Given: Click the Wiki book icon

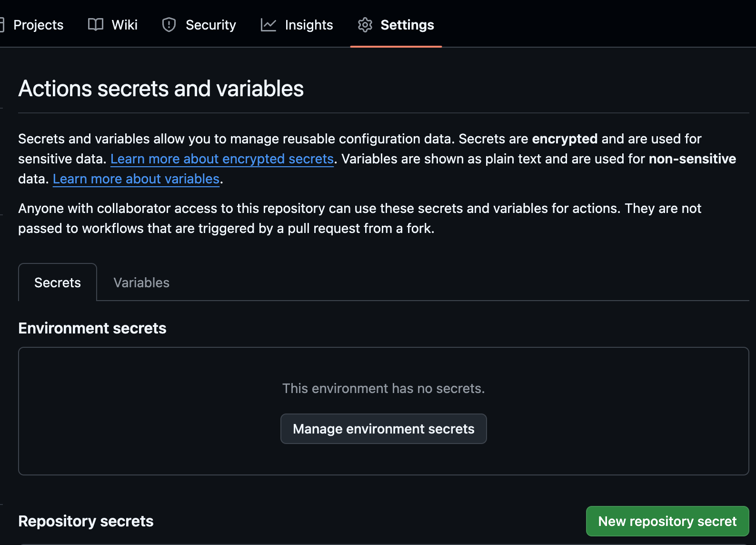Looking at the screenshot, I should tap(96, 25).
